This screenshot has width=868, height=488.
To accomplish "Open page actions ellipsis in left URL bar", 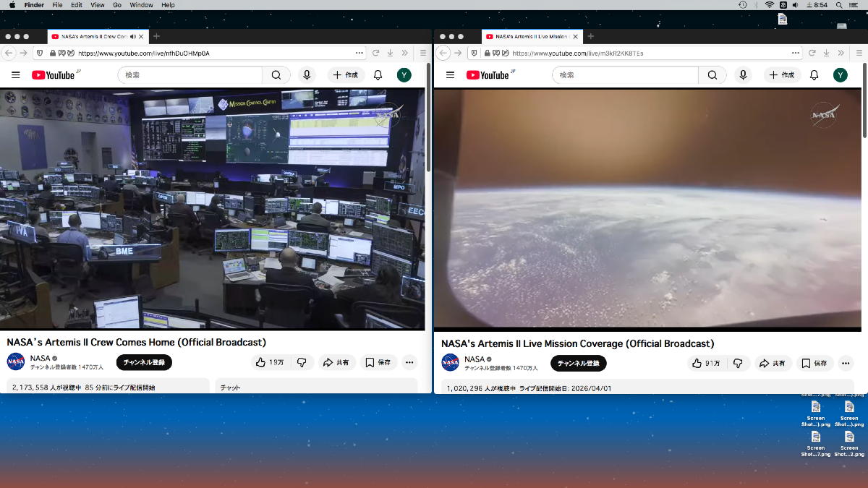I will tap(359, 53).
